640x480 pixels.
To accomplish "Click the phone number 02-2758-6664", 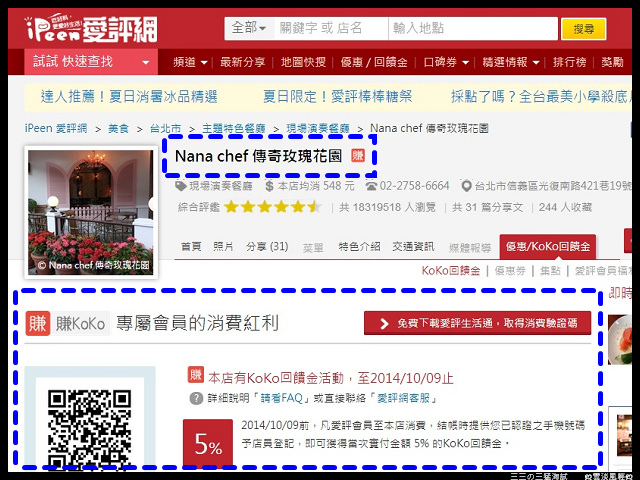I will point(414,186).
